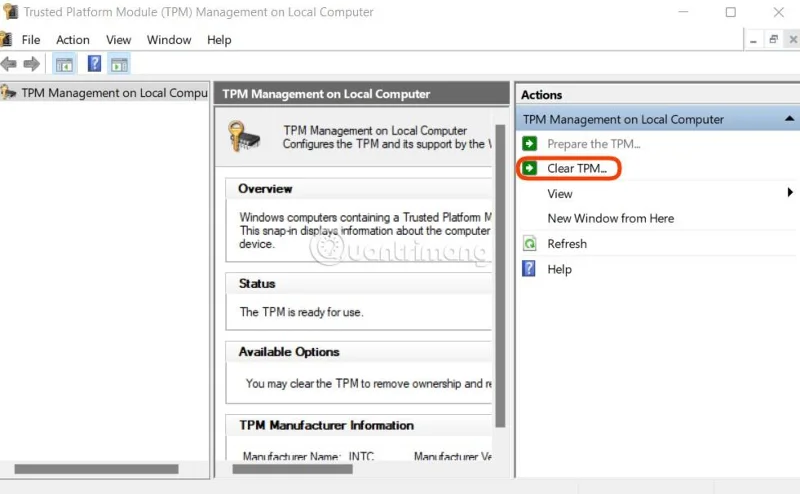Screen dimensions: 800x494
Task: Open the Window menu
Action: [169, 40]
